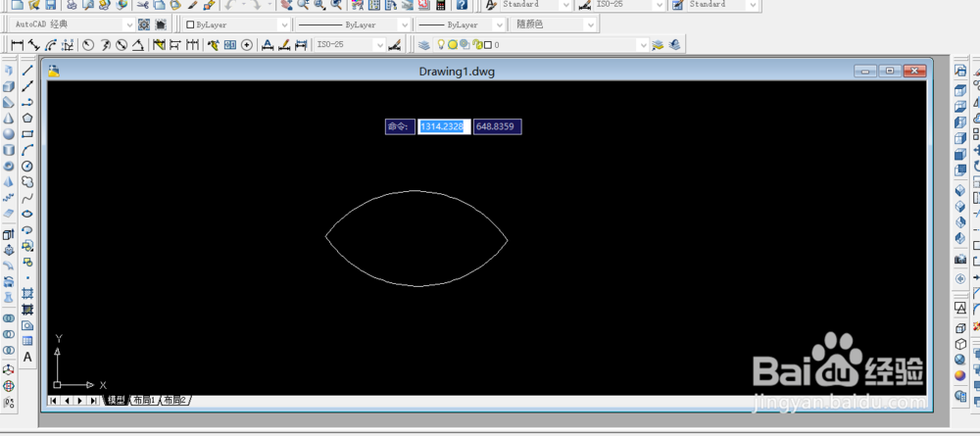Click the Save file icon
The image size is (980, 436).
click(x=51, y=5)
